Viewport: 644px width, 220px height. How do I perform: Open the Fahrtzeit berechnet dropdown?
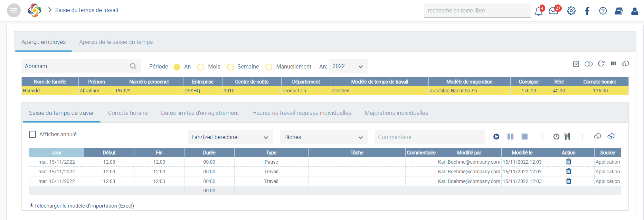tap(230, 137)
